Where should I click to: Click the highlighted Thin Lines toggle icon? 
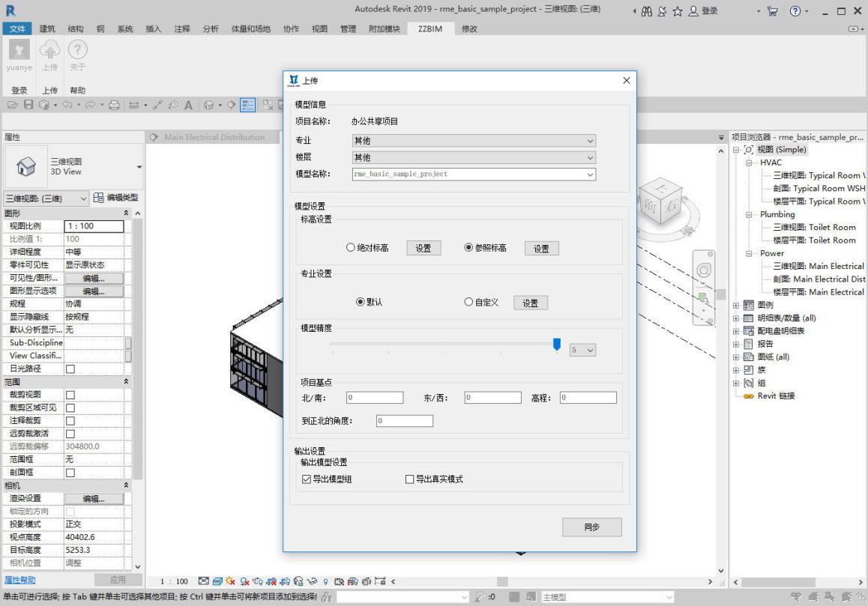(247, 105)
